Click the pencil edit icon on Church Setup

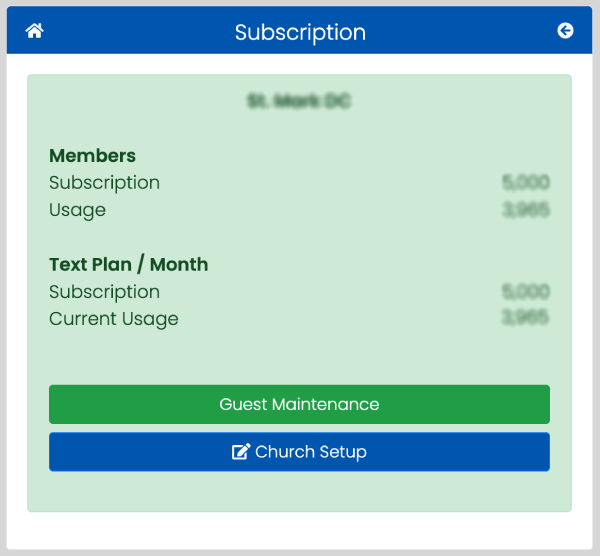coord(241,452)
